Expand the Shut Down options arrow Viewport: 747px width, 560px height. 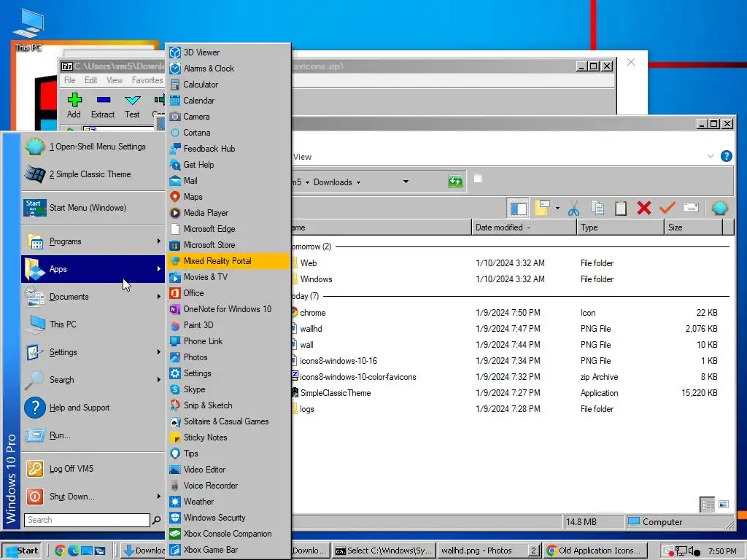point(158,496)
